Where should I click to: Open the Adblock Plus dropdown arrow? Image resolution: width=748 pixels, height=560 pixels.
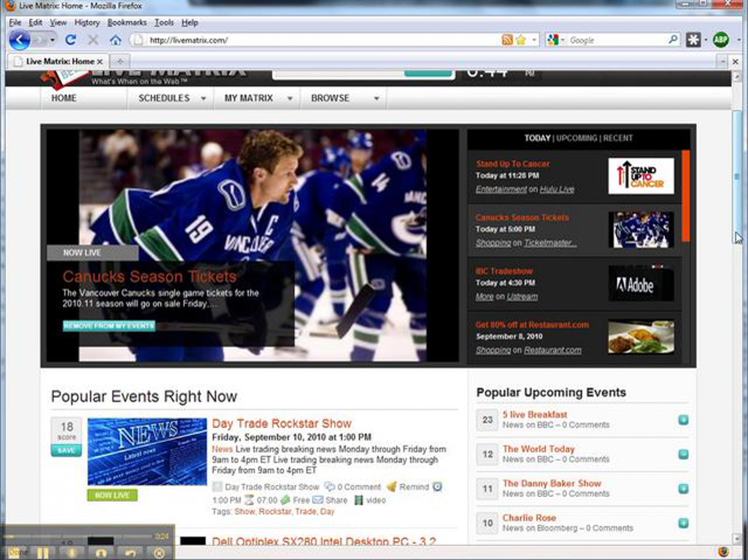click(x=739, y=40)
